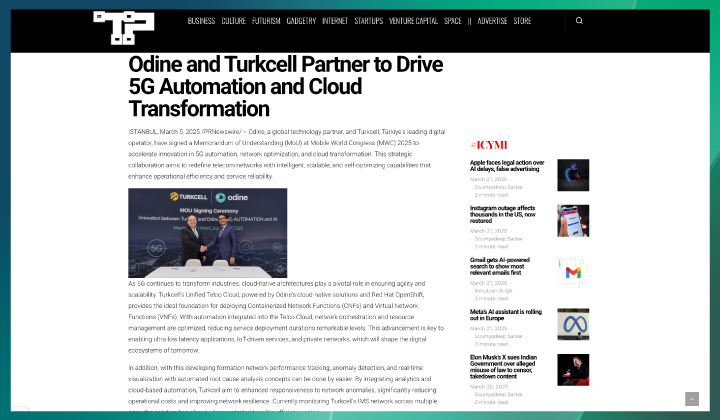Screen dimensions: 720x420
Task: Open the search magnifier icon
Action: pos(579,20)
